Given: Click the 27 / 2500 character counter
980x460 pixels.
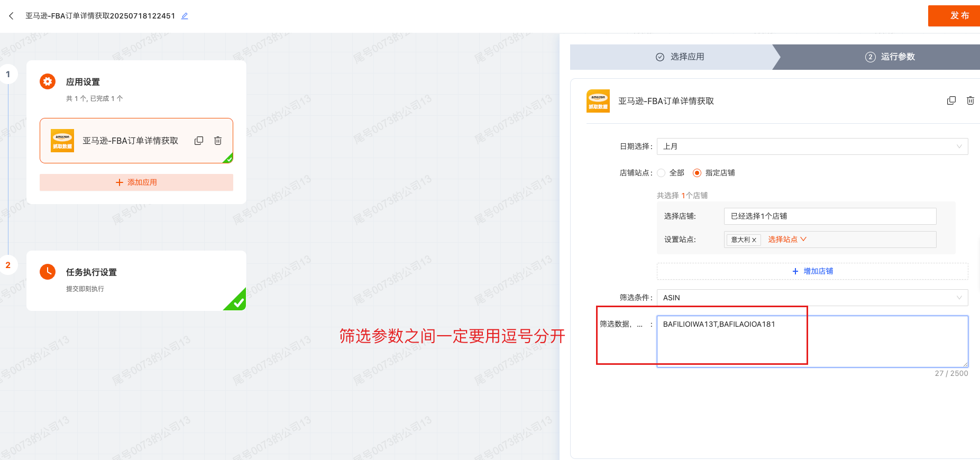Looking at the screenshot, I should (x=951, y=373).
